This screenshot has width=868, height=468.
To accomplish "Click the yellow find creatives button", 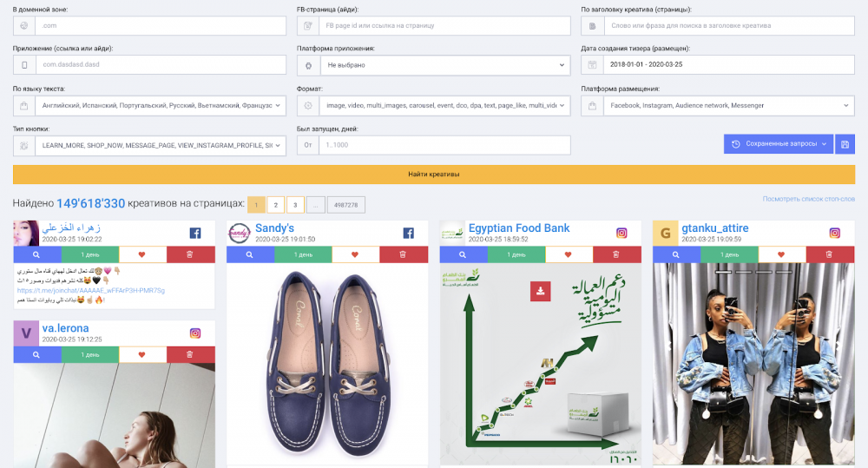I will click(434, 174).
